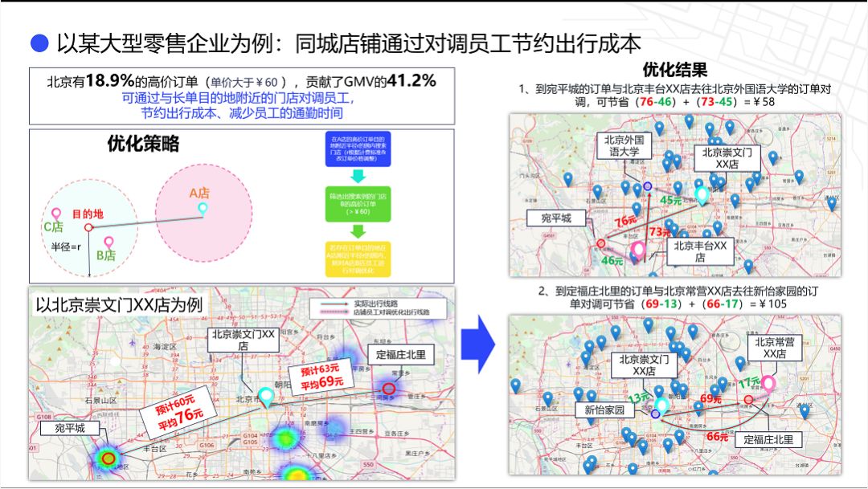This screenshot has width=868, height=489.
Task: Click the first green down arrow in flowchart
Action: [x=357, y=177]
